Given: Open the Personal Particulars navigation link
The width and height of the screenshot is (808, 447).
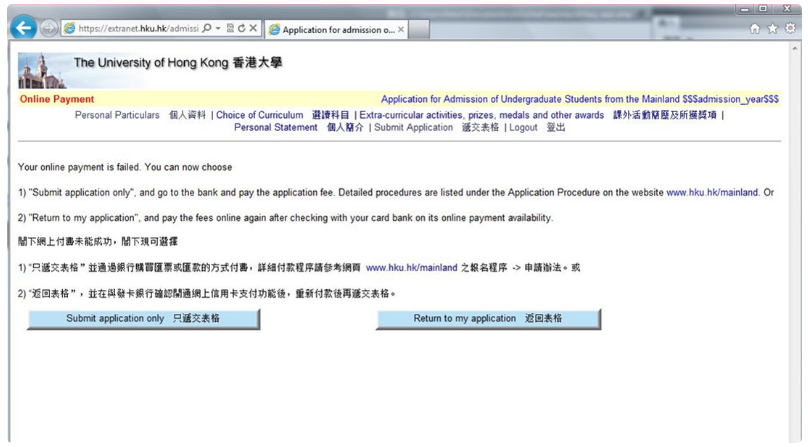Looking at the screenshot, I should point(117,115).
